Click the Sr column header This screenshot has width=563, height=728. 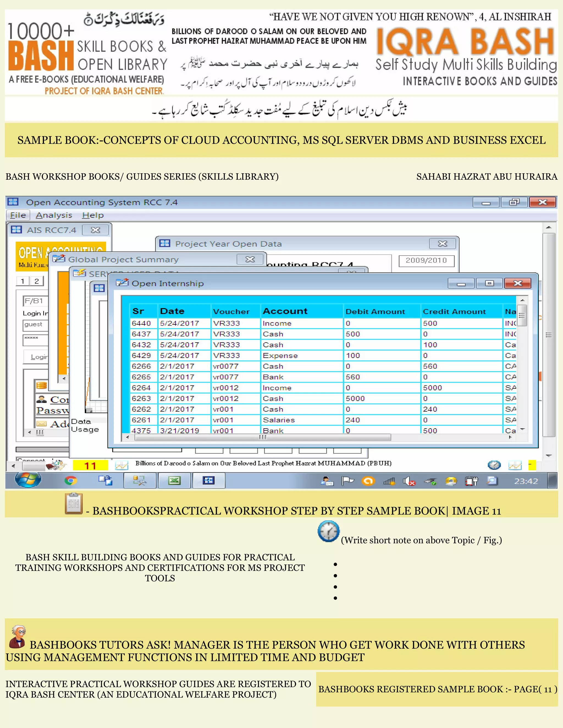pyautogui.click(x=143, y=311)
